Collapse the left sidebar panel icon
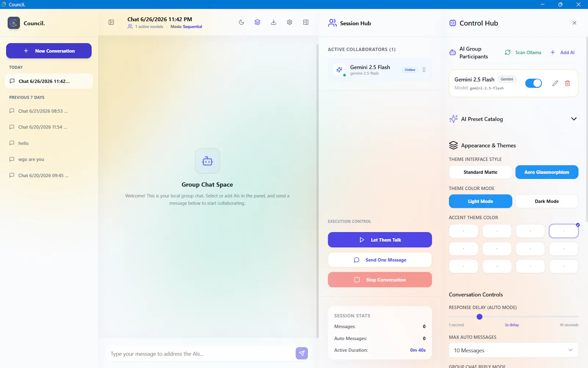Viewport: 588px width, 368px height. point(111,22)
